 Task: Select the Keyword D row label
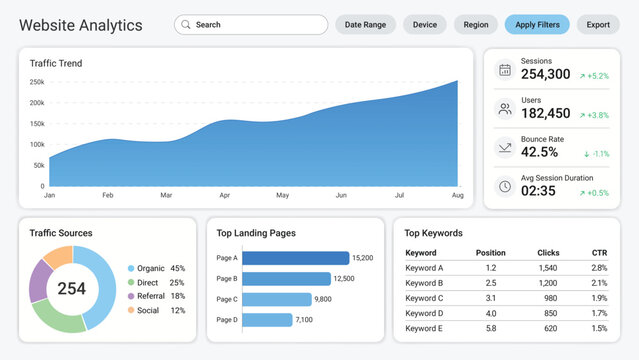[x=424, y=313]
